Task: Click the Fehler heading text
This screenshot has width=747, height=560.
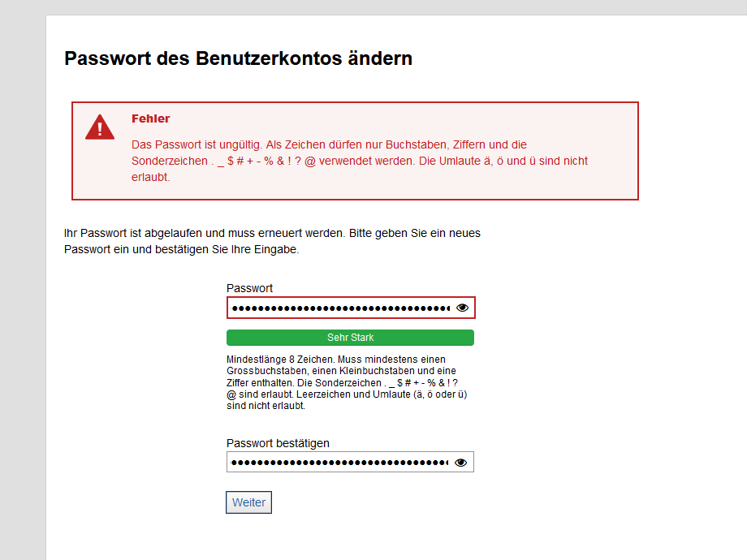Action: 150,118
